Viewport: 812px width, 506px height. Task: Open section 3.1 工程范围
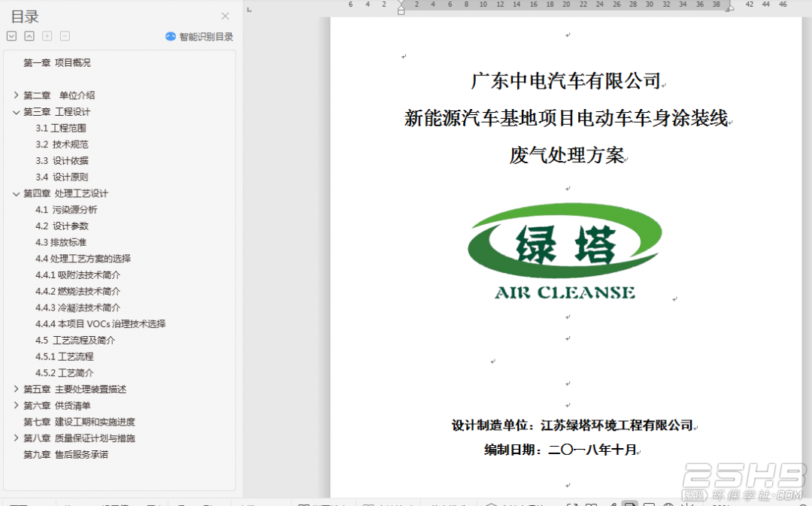(61, 128)
